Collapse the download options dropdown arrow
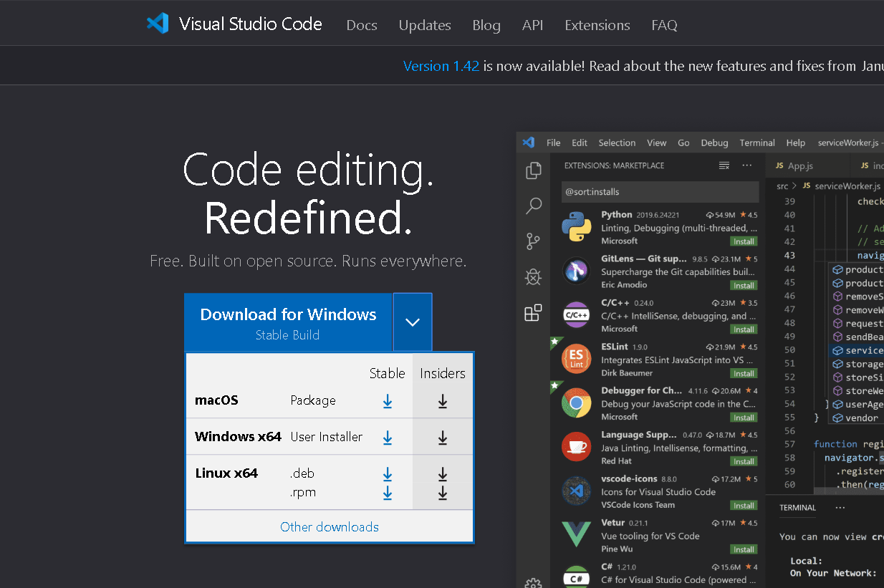The width and height of the screenshot is (884, 588). coord(413,322)
